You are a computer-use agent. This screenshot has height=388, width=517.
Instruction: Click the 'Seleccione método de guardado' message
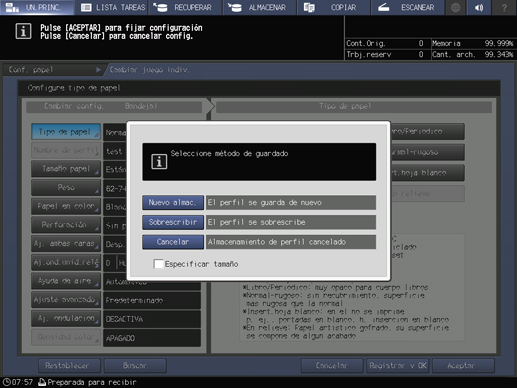coord(229,154)
